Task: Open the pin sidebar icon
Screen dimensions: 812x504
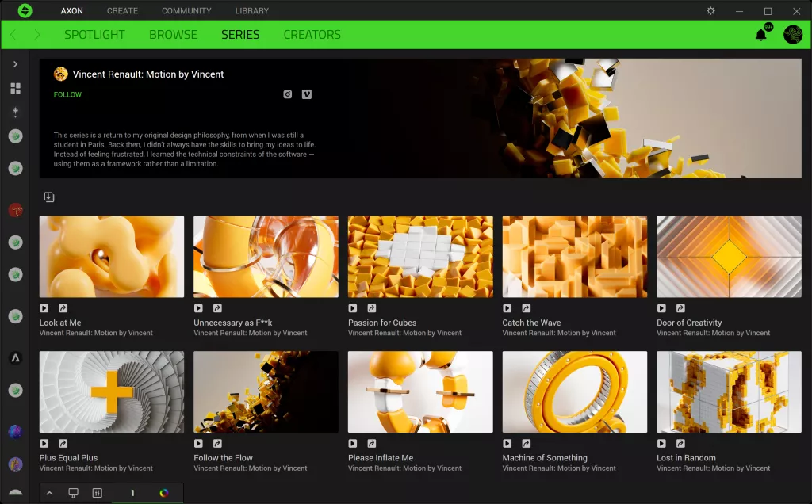Action: (16, 112)
